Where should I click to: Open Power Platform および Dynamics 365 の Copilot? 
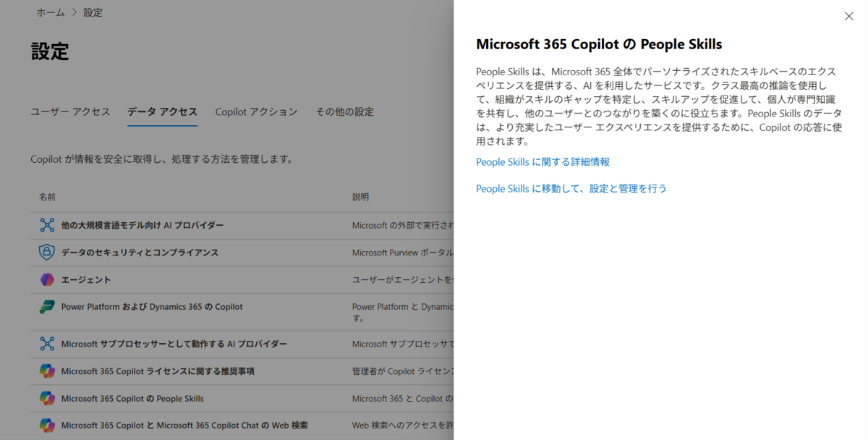152,307
